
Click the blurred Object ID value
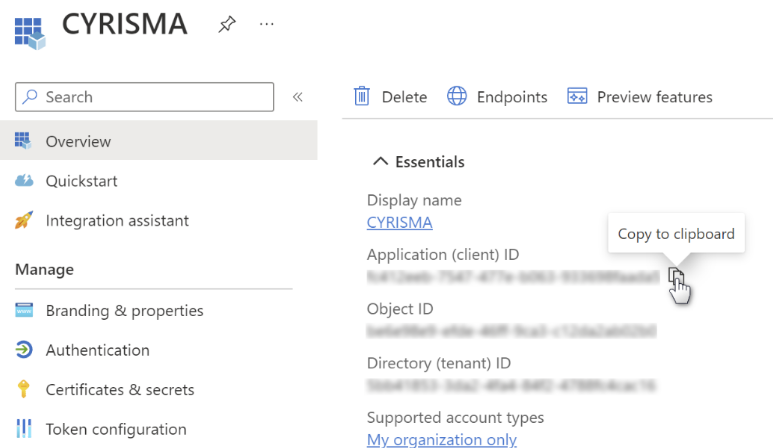(x=511, y=331)
